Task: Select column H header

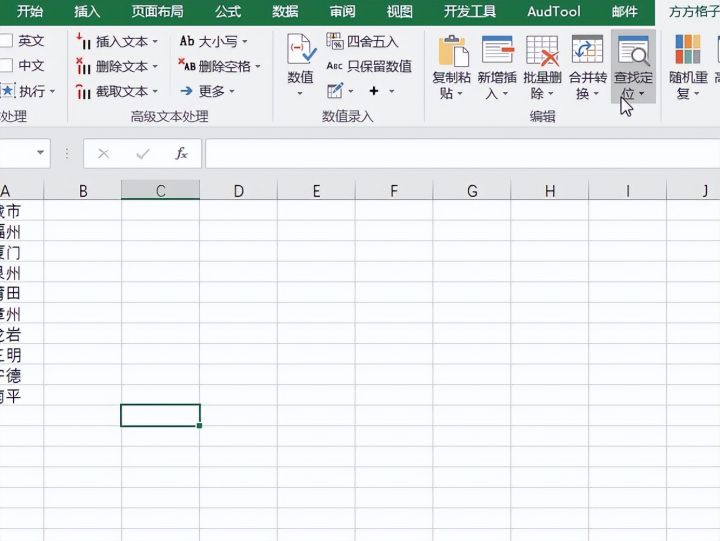Action: click(x=549, y=190)
